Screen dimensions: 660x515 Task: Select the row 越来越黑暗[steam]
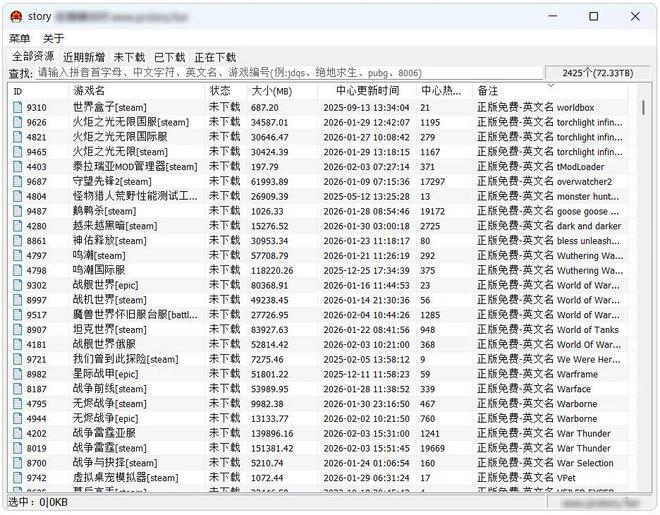[320, 226]
